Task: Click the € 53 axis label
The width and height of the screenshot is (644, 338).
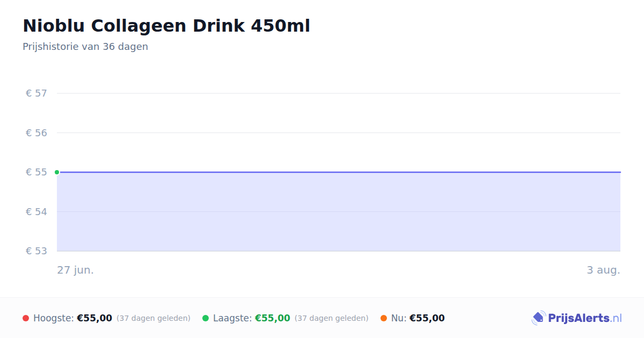Action: 36,251
